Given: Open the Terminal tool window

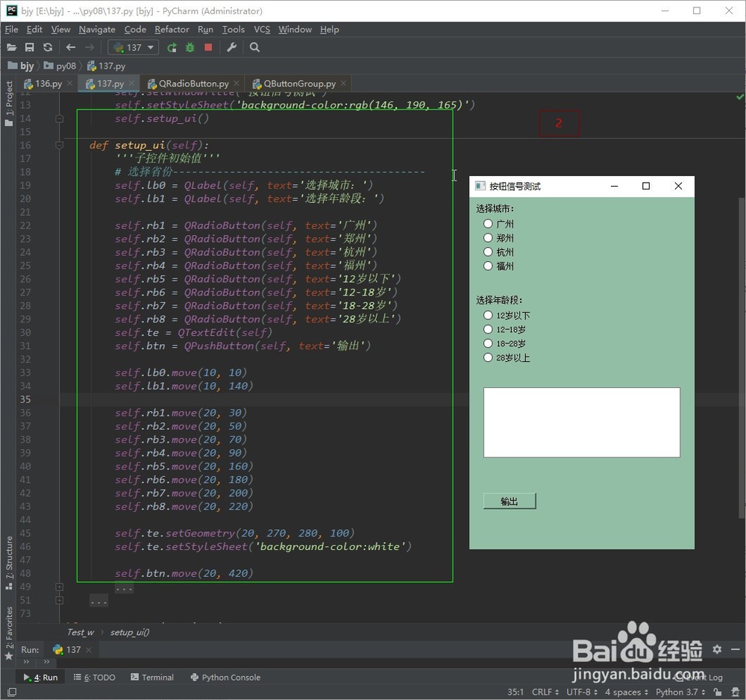Looking at the screenshot, I should [152, 677].
